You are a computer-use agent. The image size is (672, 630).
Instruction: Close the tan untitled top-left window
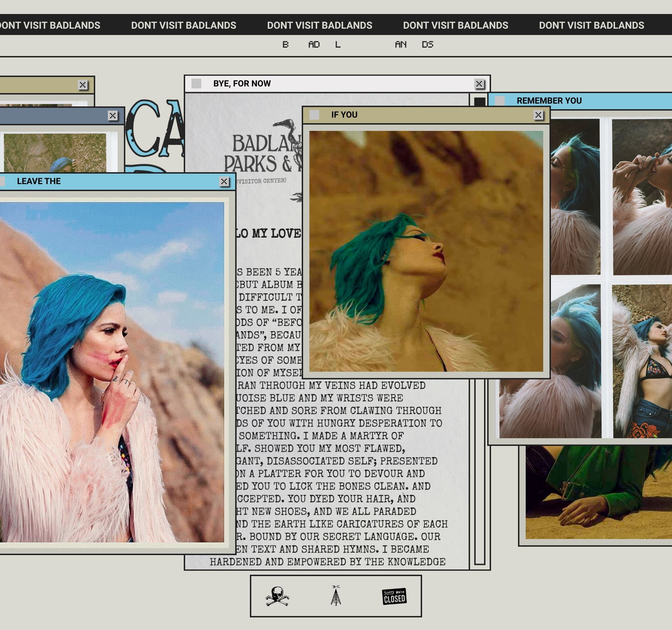pos(83,85)
